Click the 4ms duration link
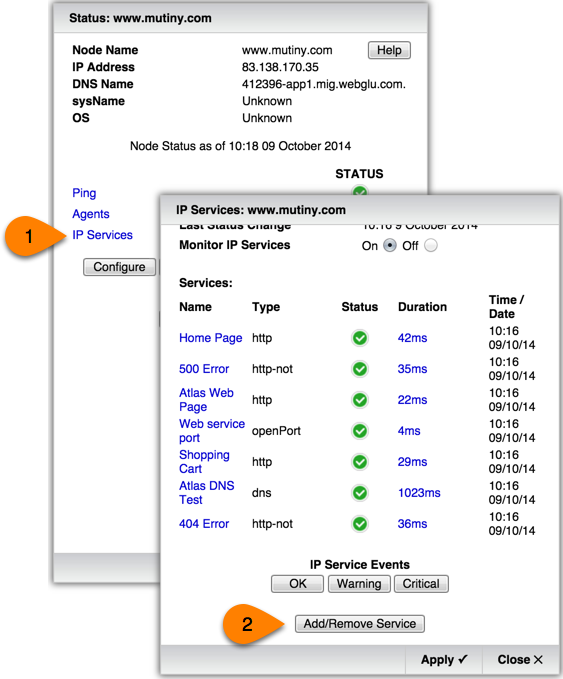563x679 pixels. [409, 431]
